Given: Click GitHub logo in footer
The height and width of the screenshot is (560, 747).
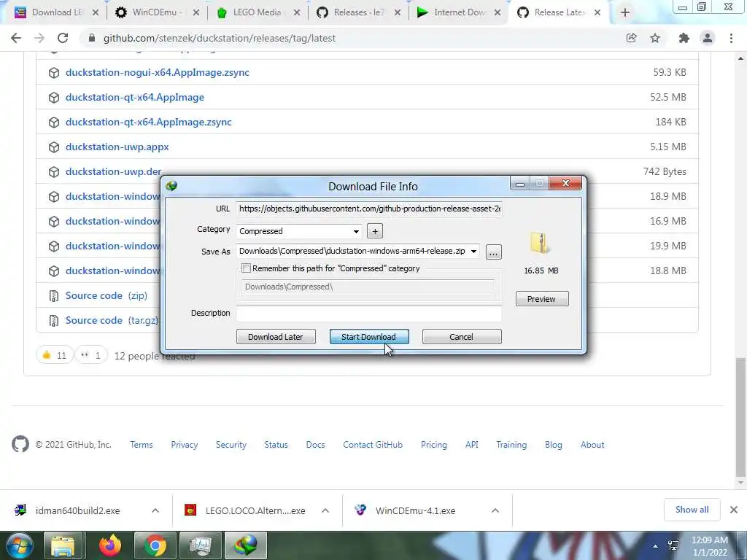Looking at the screenshot, I should coord(20,444).
